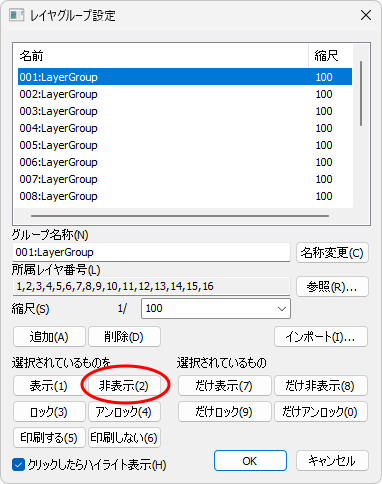Click the だけ表示(7) button

(x=225, y=386)
